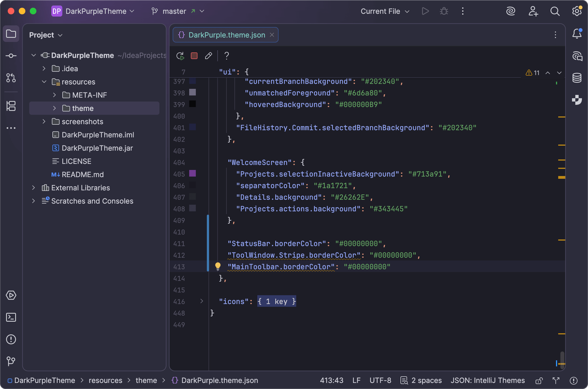588x389 pixels.
Task: Start debugging with the bug icon
Action: click(443, 11)
